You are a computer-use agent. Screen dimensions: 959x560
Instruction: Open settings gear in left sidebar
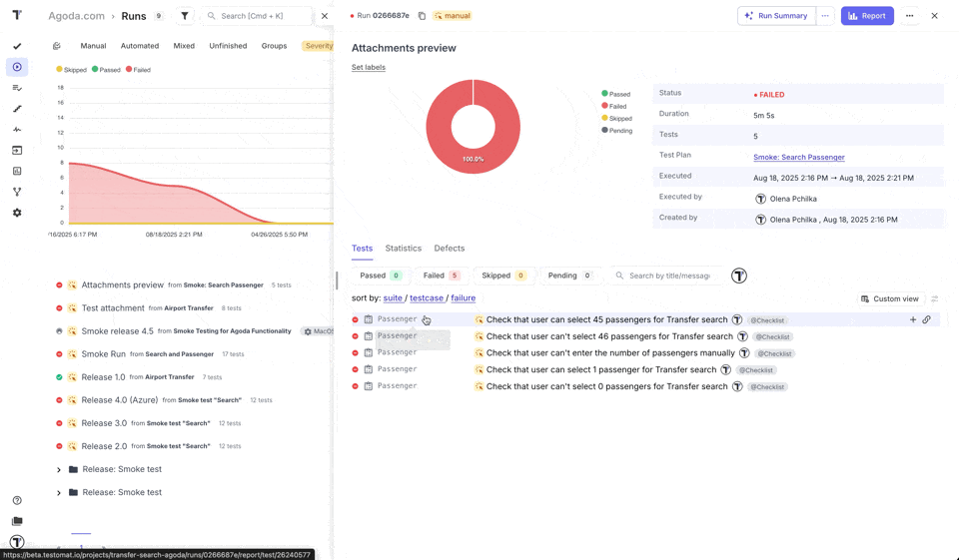point(17,213)
